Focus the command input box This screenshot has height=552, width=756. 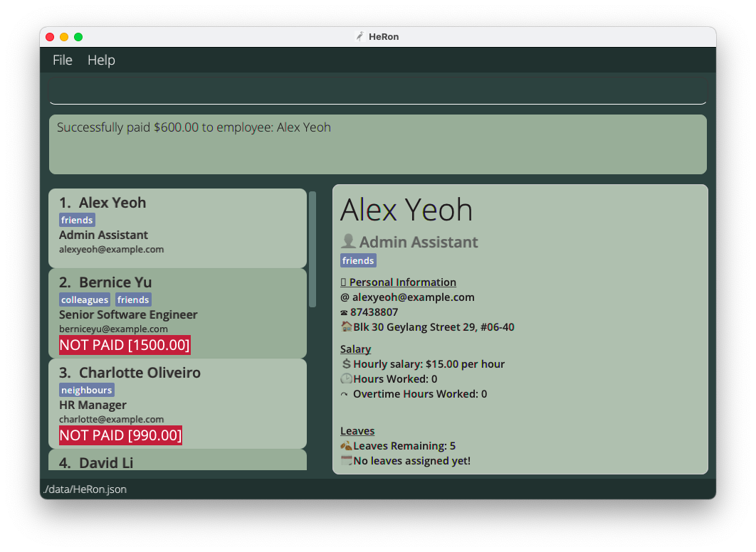(377, 93)
